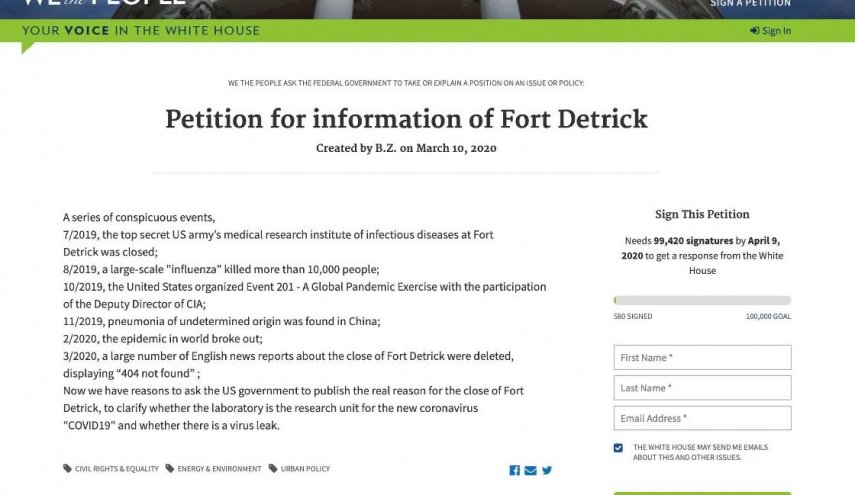Click the green sign button below the checkbox
Viewport: 855px width, 495px height.
702,493
